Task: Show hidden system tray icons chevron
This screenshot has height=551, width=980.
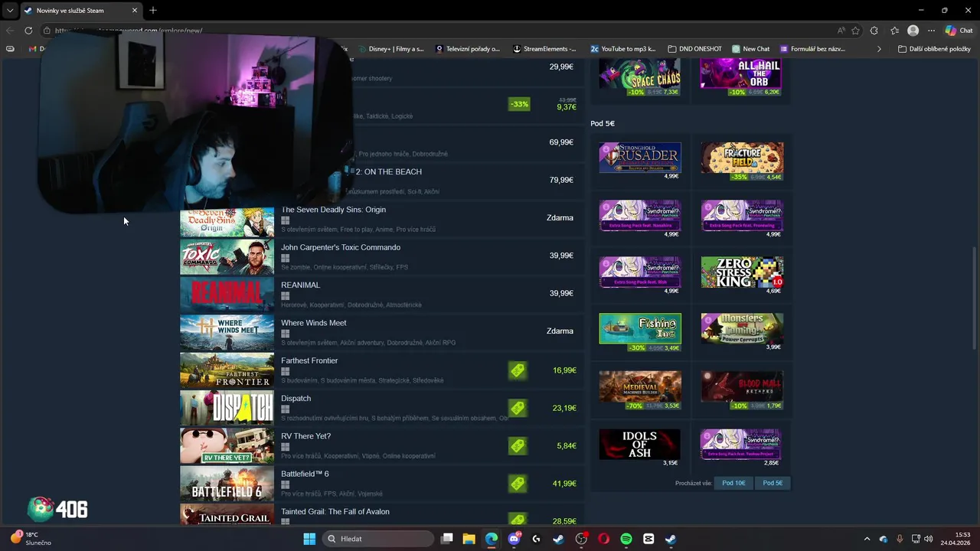Action: click(x=867, y=539)
